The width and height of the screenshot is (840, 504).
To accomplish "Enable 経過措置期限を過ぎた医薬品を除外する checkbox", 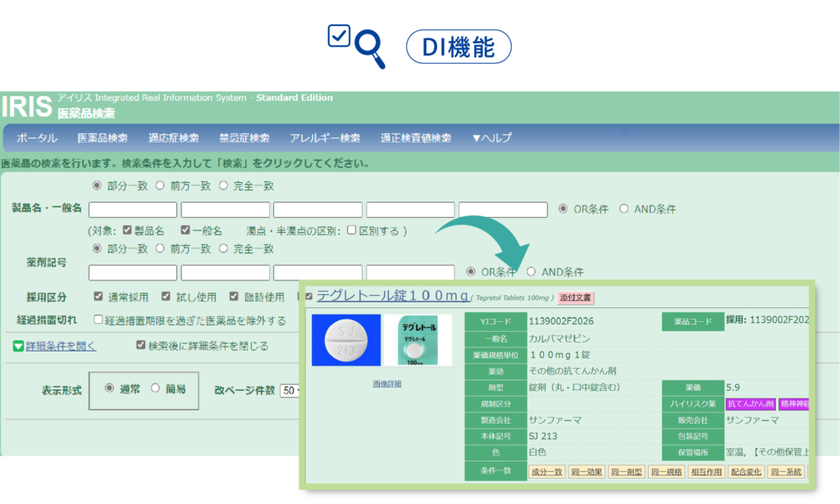I will click(98, 320).
